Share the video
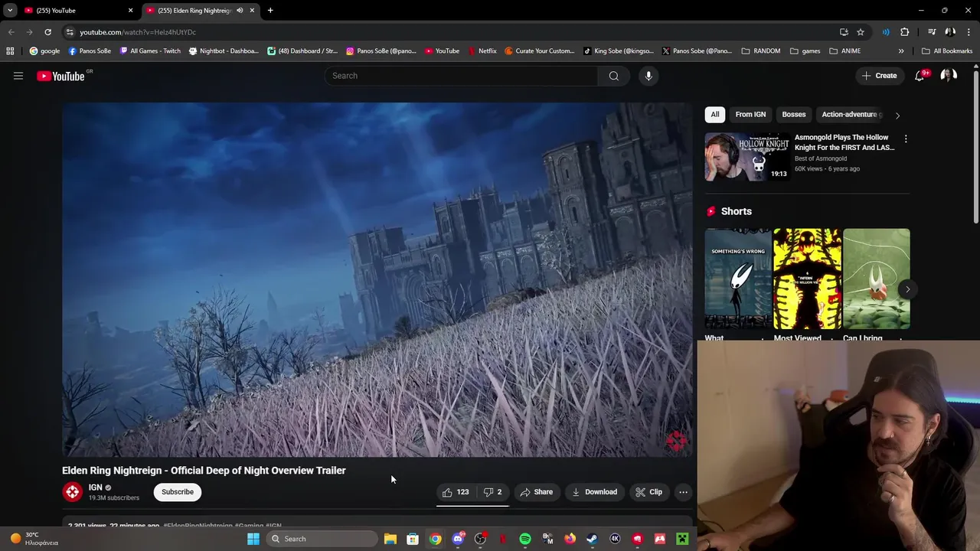 point(536,492)
